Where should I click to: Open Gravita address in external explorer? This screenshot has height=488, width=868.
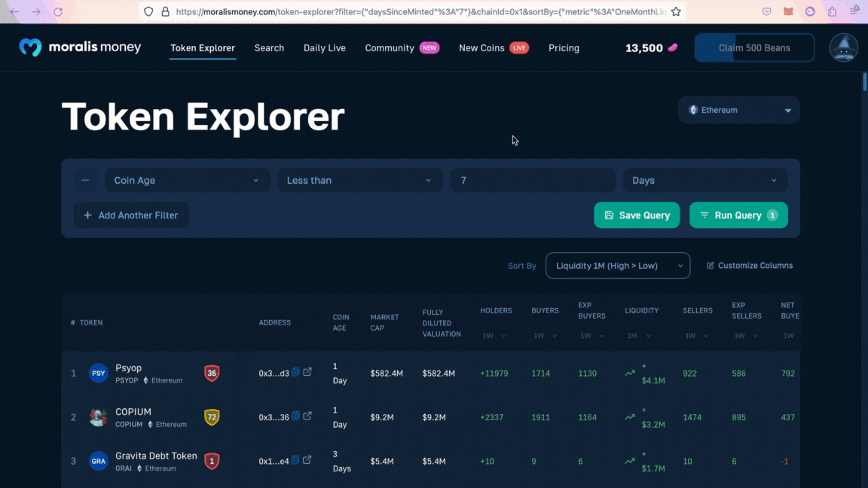coord(307,460)
